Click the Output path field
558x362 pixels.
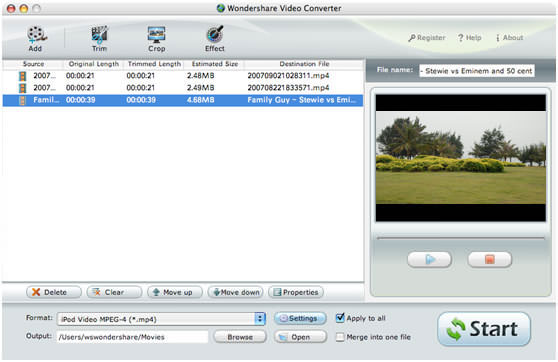[x=133, y=337]
